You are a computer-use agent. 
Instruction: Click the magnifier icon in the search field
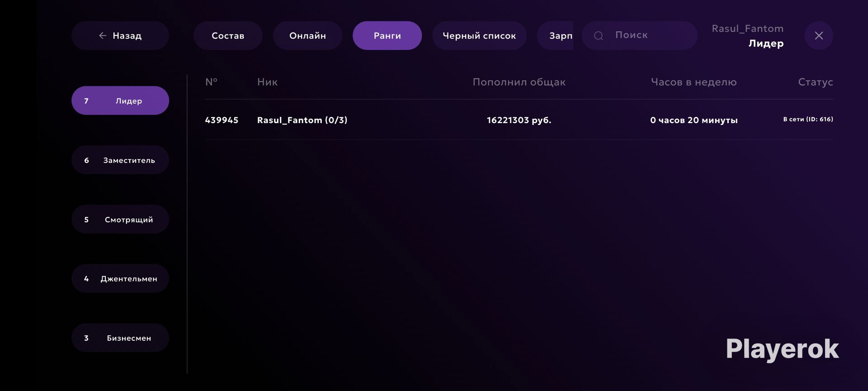pyautogui.click(x=599, y=35)
